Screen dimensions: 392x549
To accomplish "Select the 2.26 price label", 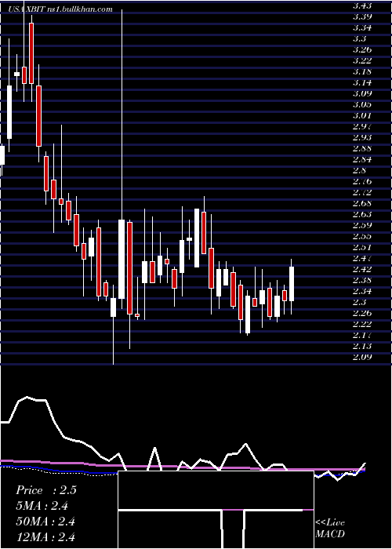I will (x=362, y=313).
